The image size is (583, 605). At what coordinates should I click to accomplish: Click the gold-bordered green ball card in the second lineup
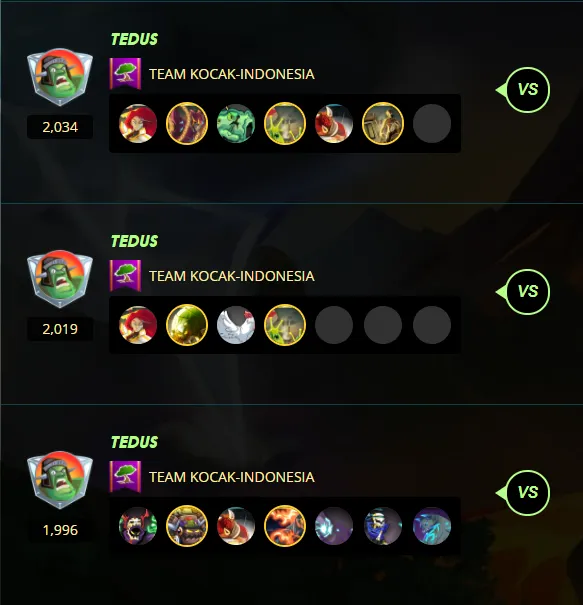click(187, 325)
